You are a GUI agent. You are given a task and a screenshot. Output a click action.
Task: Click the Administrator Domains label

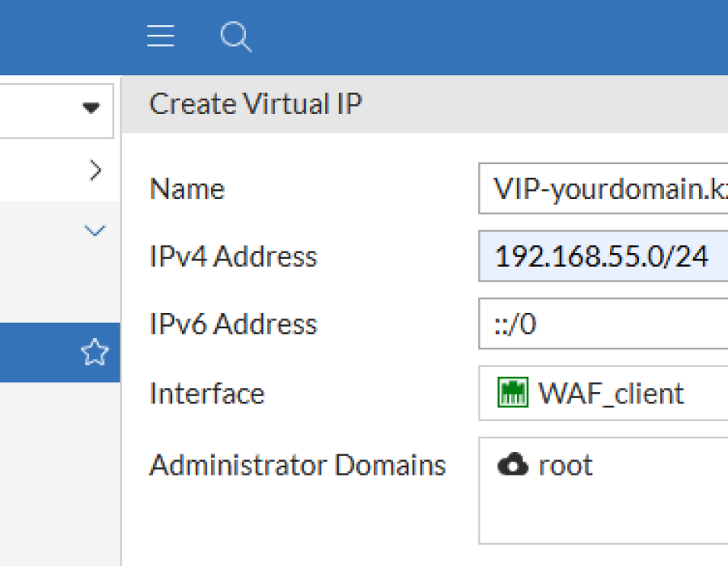coord(298,465)
